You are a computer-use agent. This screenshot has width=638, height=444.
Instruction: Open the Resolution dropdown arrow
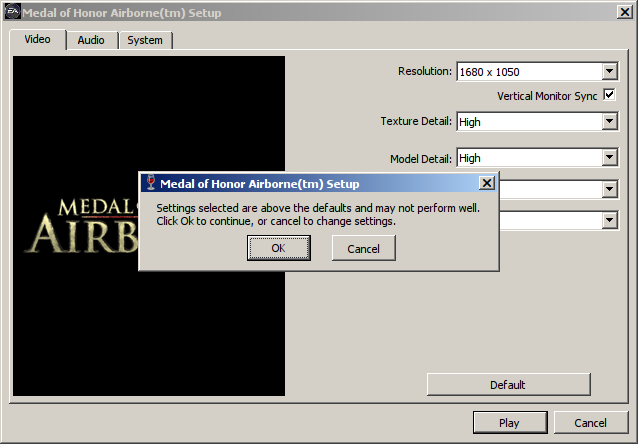(x=609, y=72)
